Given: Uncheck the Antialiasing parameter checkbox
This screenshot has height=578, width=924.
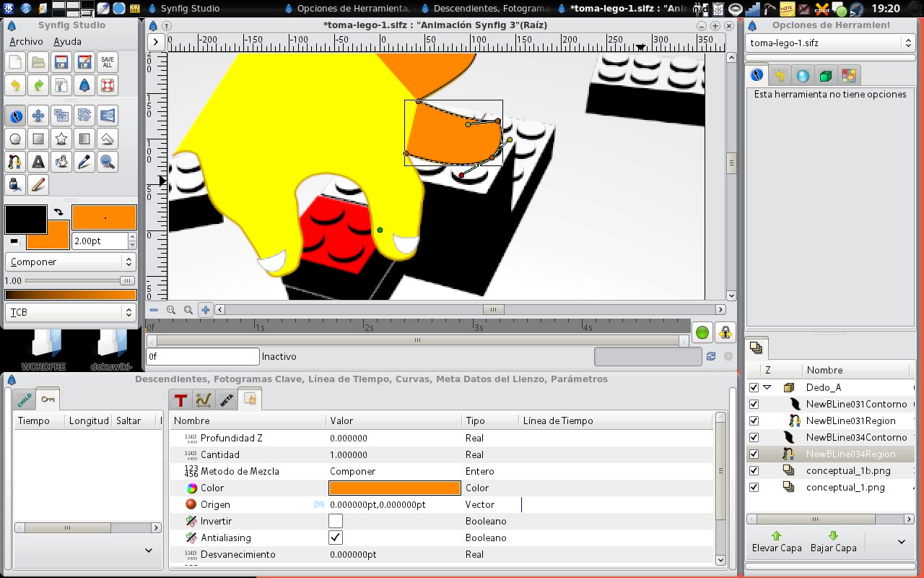Looking at the screenshot, I should pyautogui.click(x=336, y=538).
